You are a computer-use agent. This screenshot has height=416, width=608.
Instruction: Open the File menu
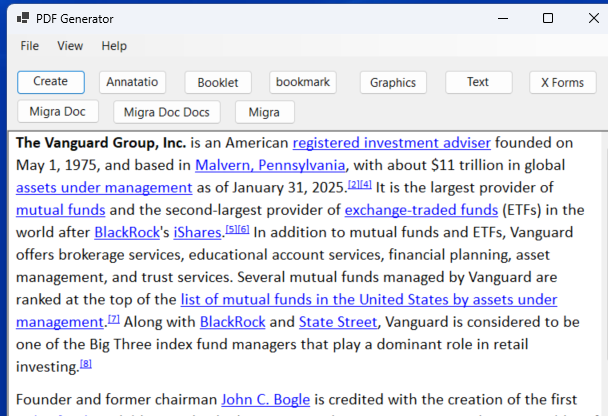(x=30, y=46)
